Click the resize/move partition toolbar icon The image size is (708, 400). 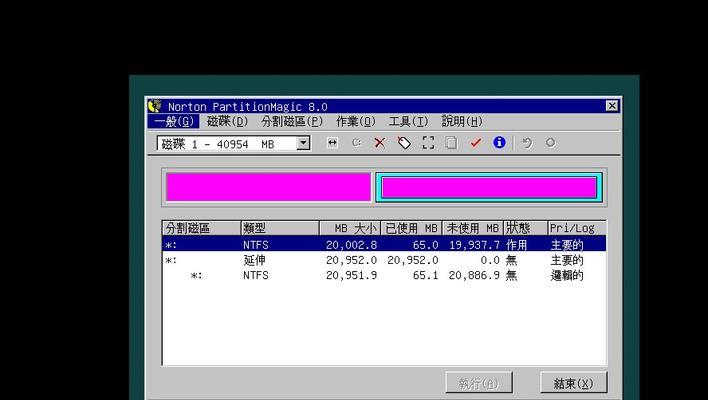(x=332, y=143)
